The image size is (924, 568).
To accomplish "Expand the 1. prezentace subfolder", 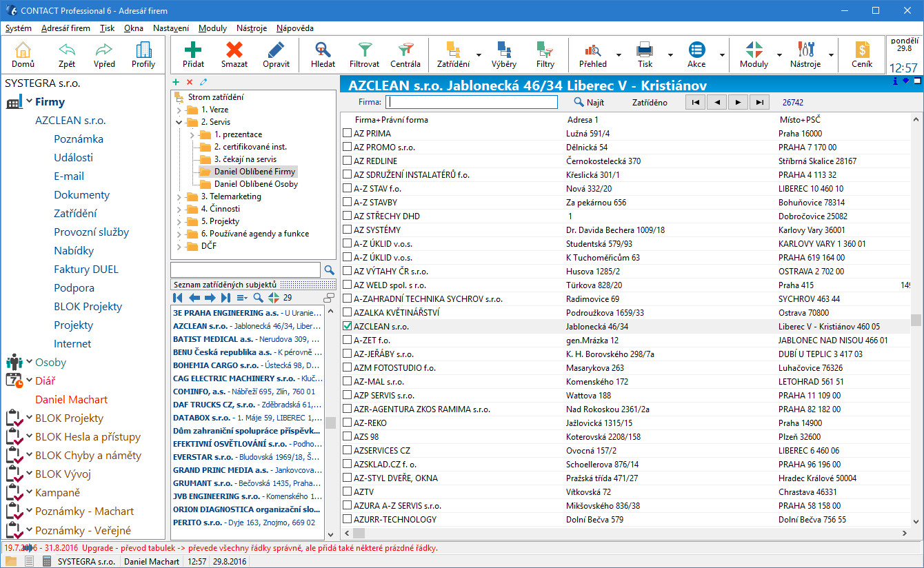I will (192, 134).
